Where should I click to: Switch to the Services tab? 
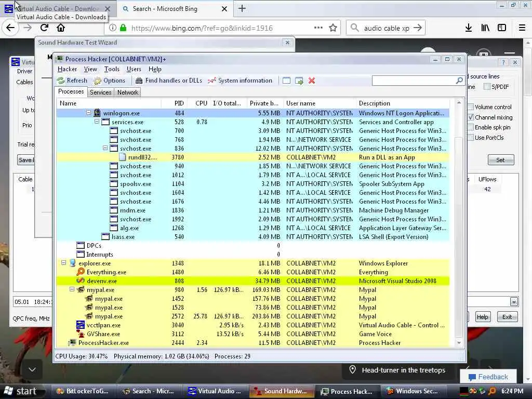tap(100, 92)
